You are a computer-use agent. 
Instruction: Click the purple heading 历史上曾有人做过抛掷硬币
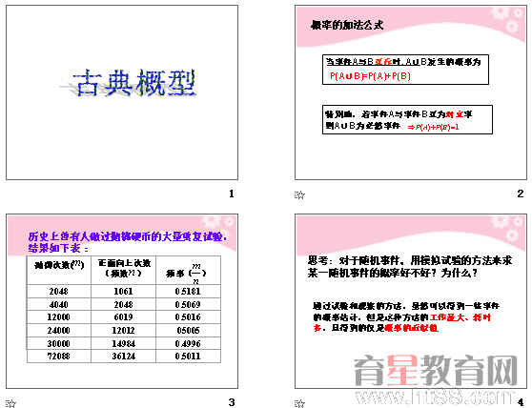[x=127, y=242]
